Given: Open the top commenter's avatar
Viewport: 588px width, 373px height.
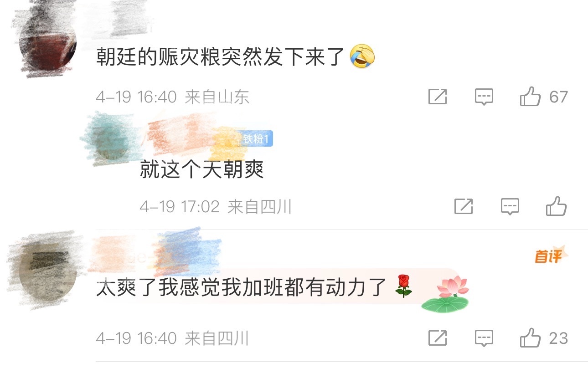Looking at the screenshot, I should click(47, 46).
